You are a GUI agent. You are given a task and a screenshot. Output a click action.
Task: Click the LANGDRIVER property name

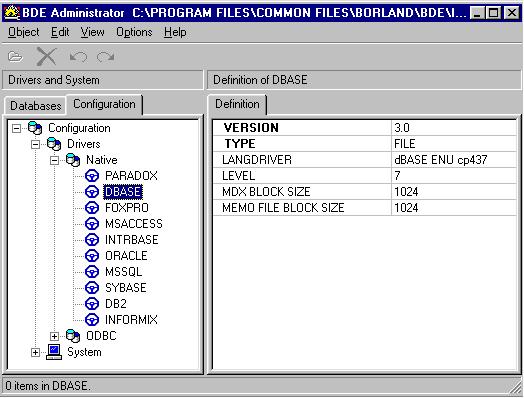point(257,160)
